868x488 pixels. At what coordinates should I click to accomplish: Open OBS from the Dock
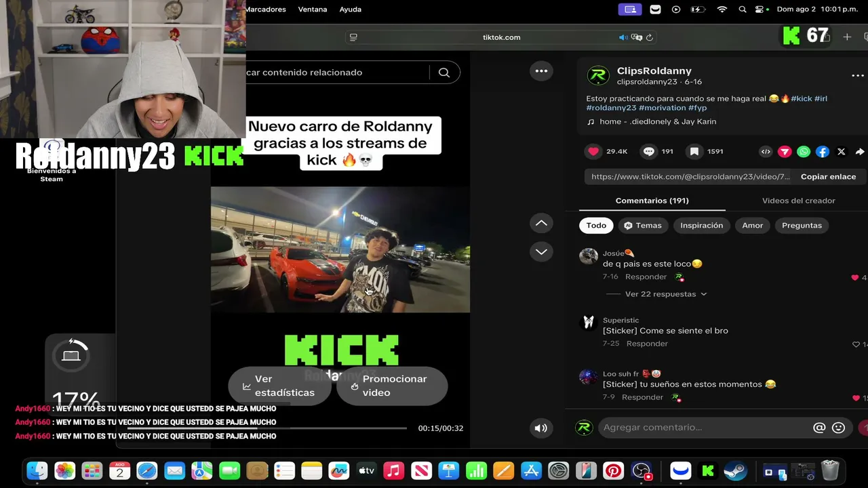tap(641, 470)
